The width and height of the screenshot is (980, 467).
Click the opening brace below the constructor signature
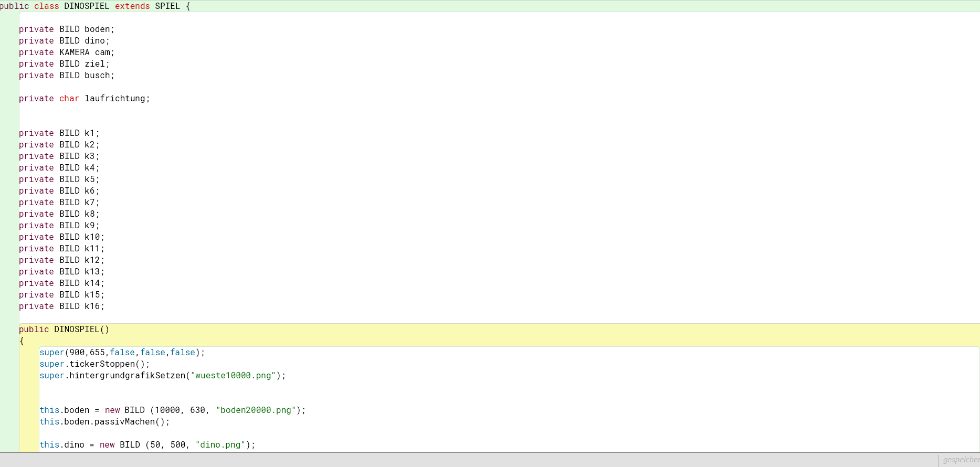tap(22, 341)
